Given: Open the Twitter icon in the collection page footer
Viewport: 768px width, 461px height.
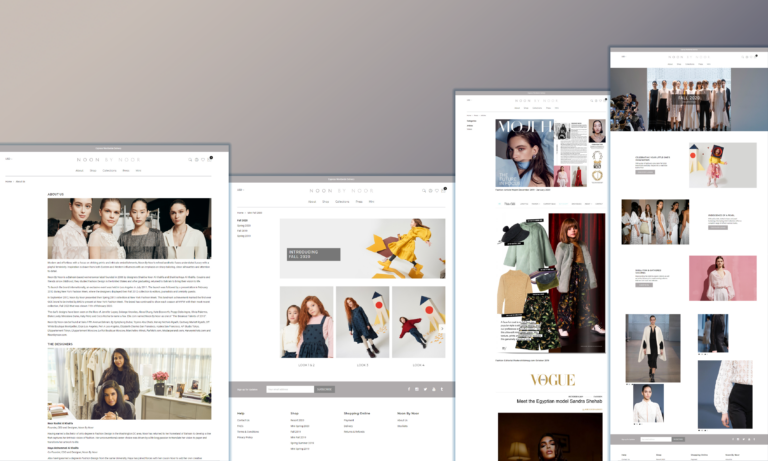Looking at the screenshot, I should click(425, 389).
